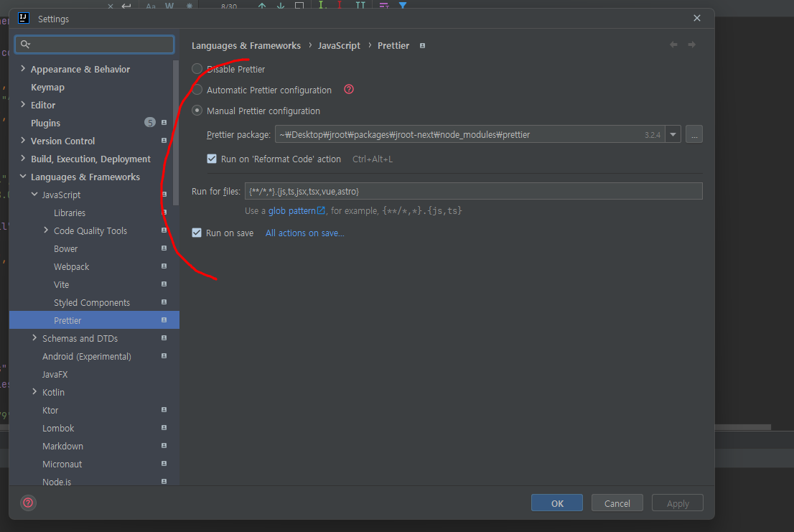
Task: Browse for the Prettier package with the ellipsis button
Action: [694, 135]
